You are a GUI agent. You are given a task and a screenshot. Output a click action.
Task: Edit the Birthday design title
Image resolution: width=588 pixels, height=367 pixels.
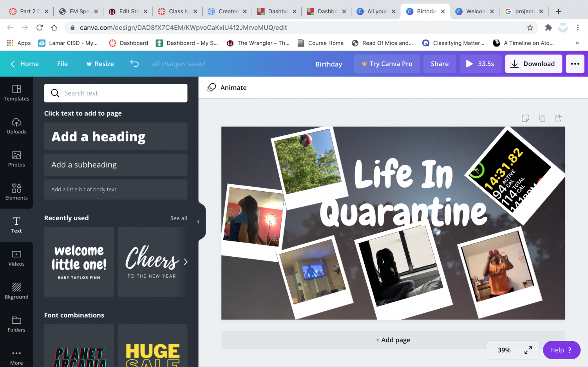tap(329, 64)
